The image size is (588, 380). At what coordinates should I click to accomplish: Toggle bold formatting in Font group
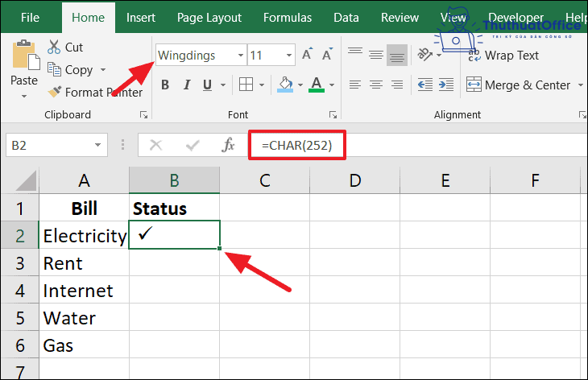click(165, 85)
